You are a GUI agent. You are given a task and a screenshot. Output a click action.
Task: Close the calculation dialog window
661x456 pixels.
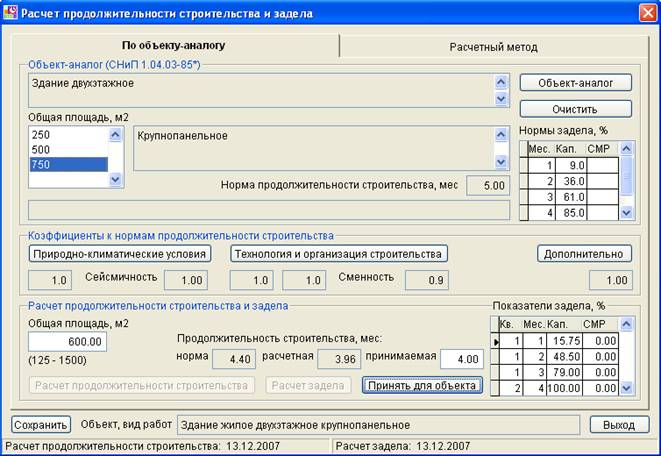click(x=646, y=14)
